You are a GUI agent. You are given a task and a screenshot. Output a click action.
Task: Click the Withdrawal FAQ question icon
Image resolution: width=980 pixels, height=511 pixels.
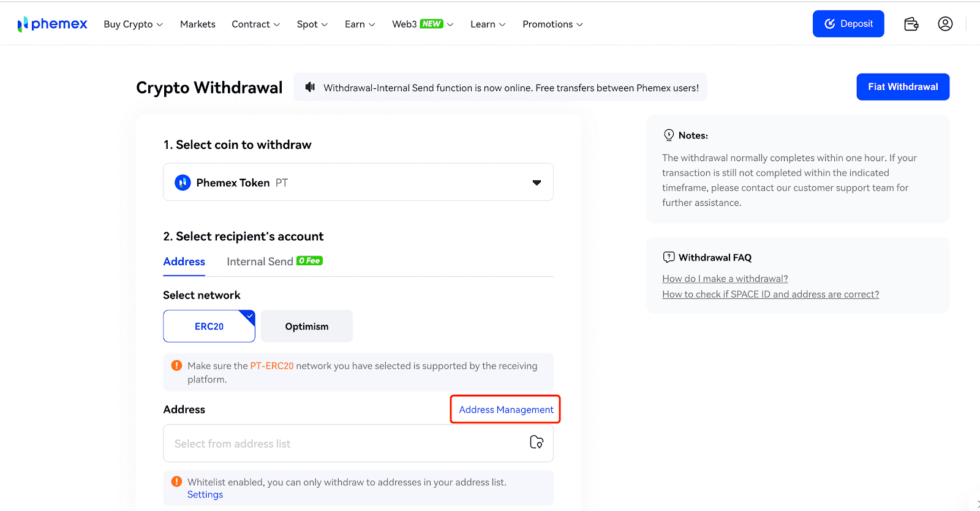pos(669,257)
